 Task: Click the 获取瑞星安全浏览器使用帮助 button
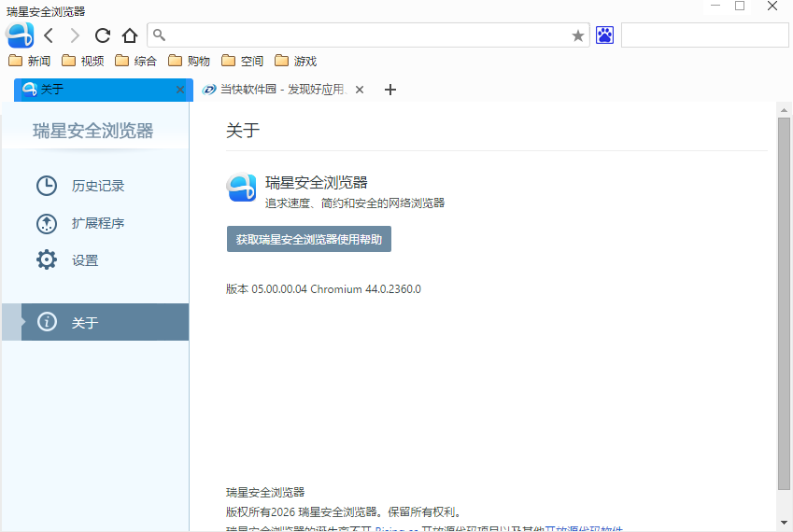pos(308,240)
